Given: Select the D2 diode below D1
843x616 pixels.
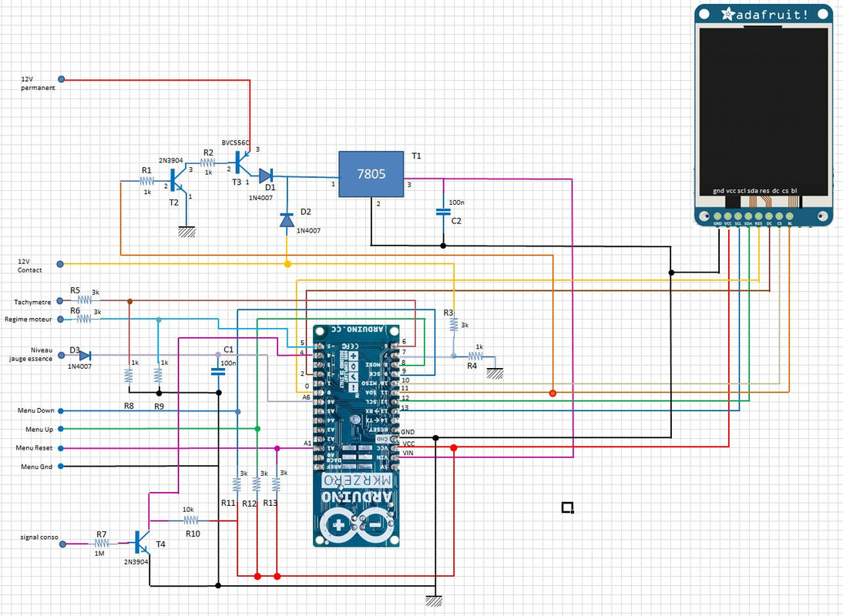Looking at the screenshot, I should 287,222.
